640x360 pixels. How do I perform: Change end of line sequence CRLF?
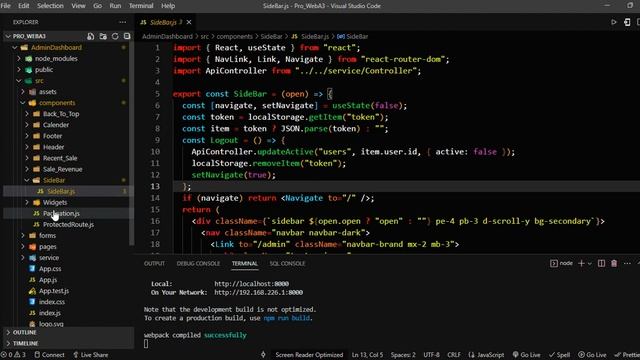[x=454, y=355]
